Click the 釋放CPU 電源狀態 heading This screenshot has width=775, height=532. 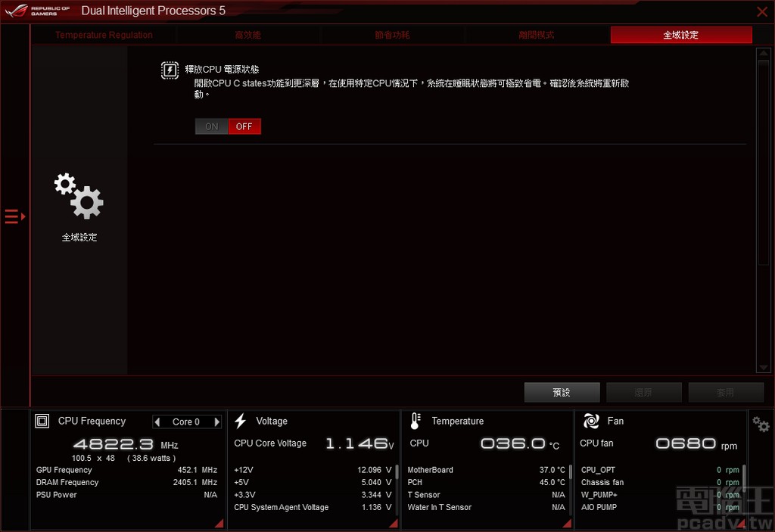pyautogui.click(x=222, y=69)
